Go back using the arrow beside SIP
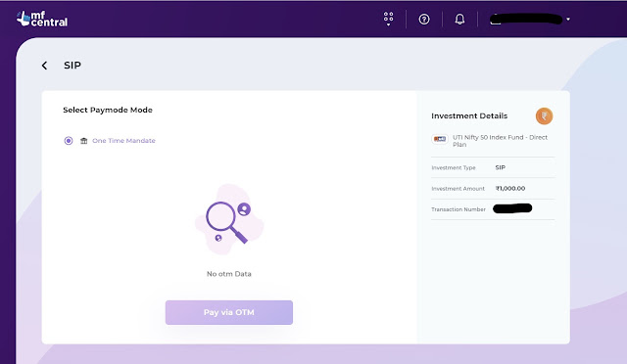 coord(44,66)
